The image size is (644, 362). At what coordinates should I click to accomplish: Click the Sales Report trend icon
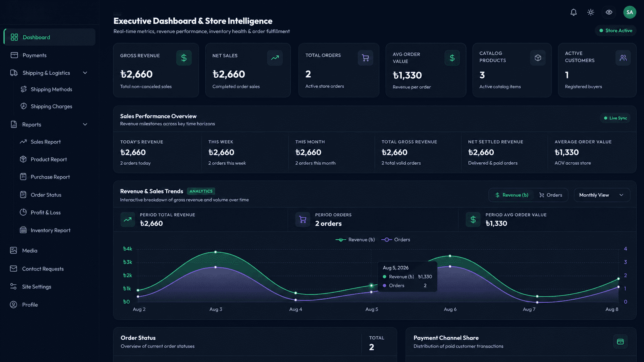point(23,142)
